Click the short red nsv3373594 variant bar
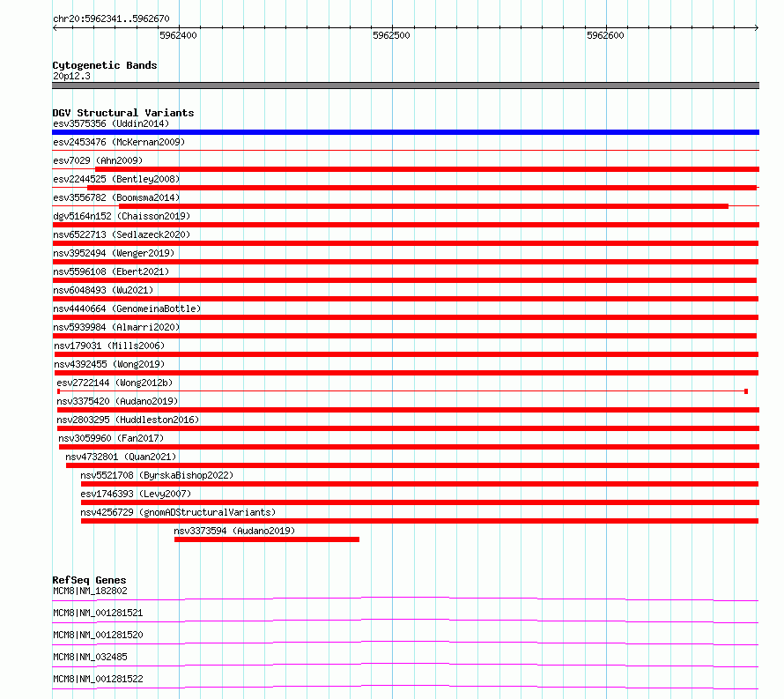Viewport: 784px width, 699px height. coord(267,539)
